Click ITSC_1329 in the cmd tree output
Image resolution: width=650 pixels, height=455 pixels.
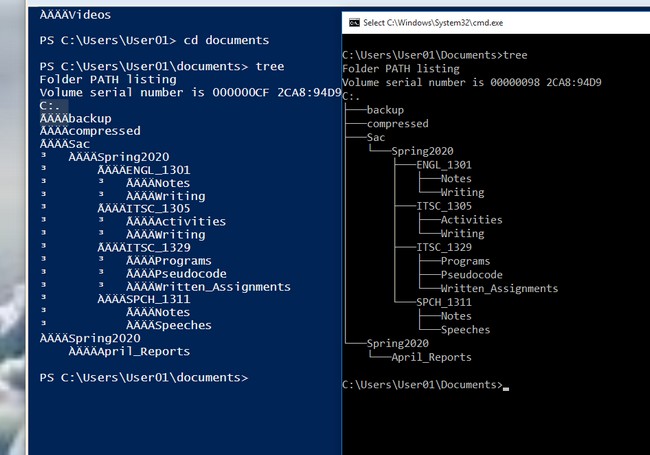click(x=444, y=247)
